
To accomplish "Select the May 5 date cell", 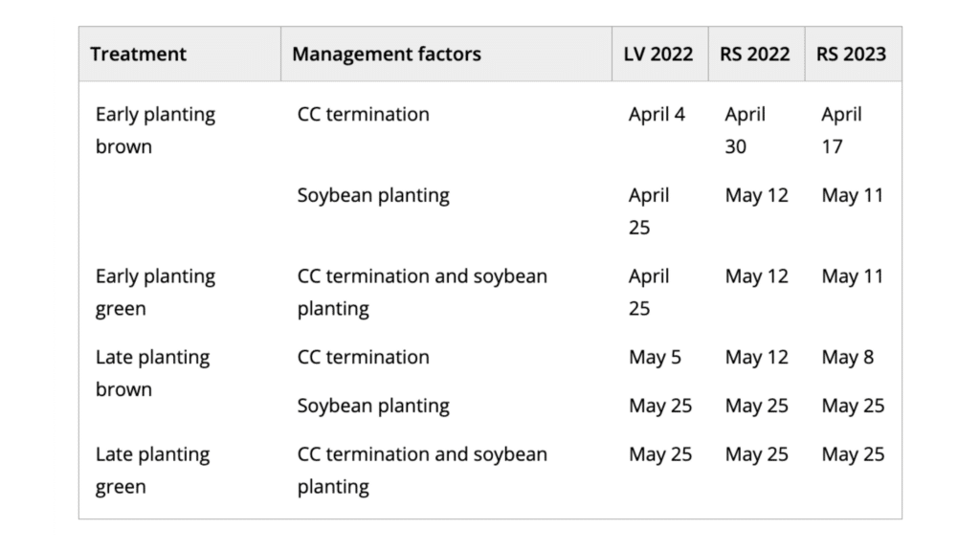I will click(655, 358).
